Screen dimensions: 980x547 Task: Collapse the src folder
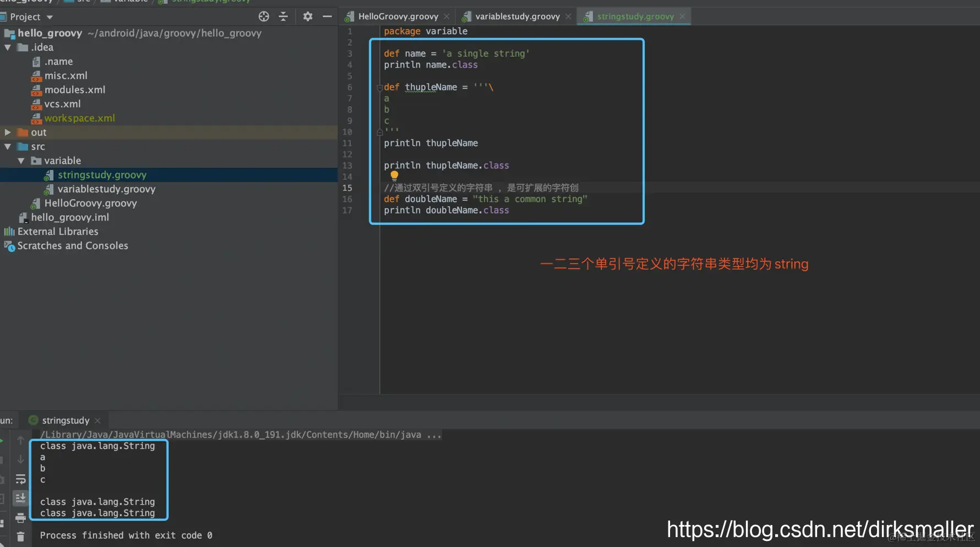point(8,146)
